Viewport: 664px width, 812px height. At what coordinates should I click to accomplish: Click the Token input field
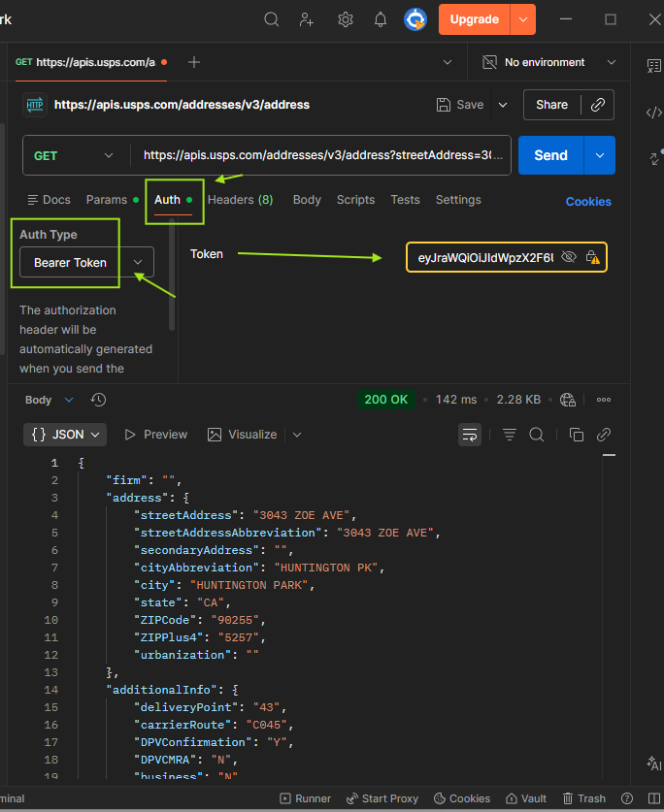pyautogui.click(x=485, y=257)
